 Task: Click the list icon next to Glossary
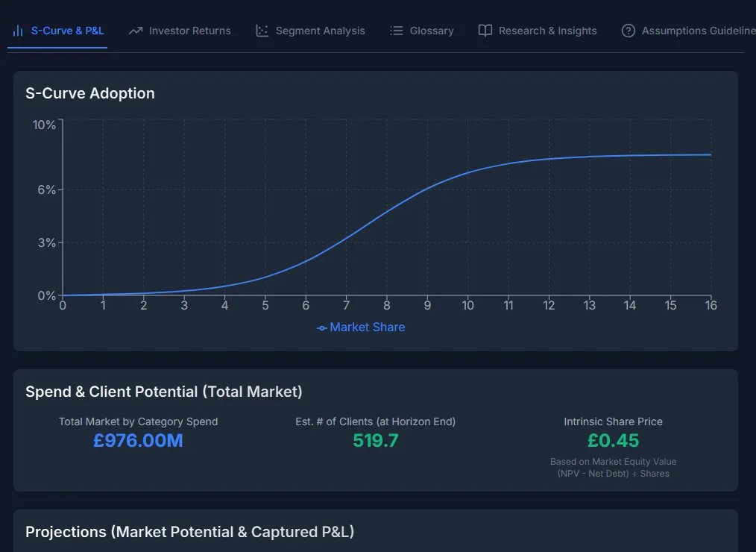point(397,31)
